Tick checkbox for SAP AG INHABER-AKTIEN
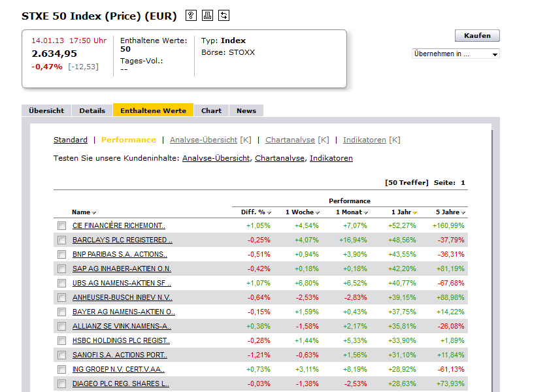Image resolution: width=547 pixels, height=392 pixels. pyautogui.click(x=61, y=269)
